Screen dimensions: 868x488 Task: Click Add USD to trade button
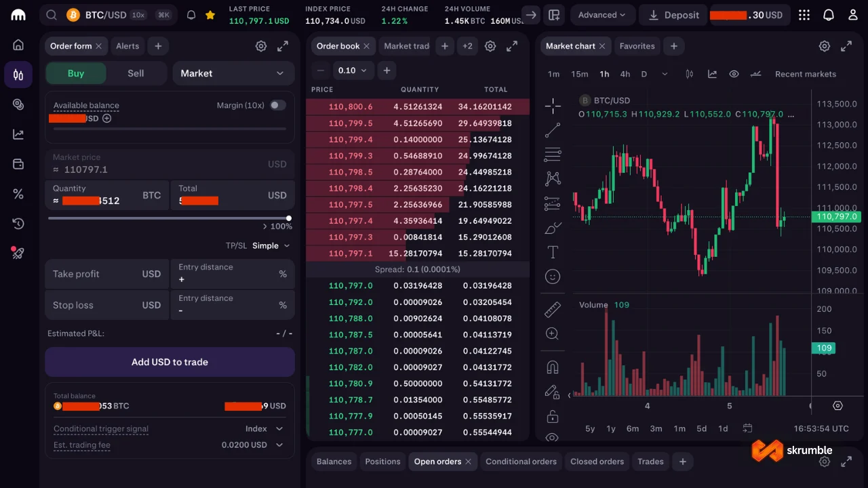tap(170, 362)
